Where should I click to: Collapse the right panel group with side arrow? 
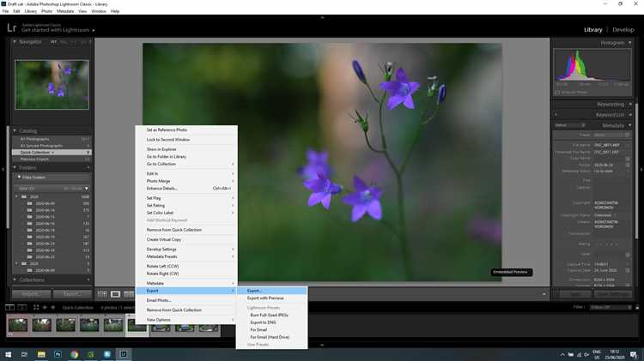click(x=641, y=169)
